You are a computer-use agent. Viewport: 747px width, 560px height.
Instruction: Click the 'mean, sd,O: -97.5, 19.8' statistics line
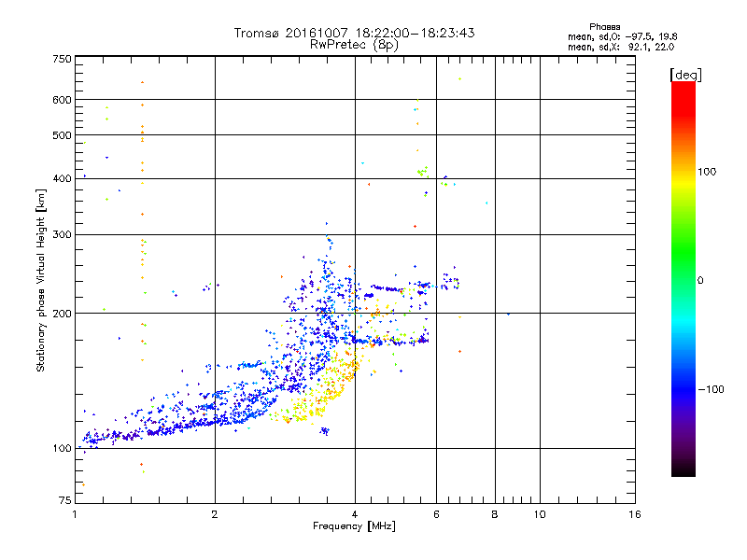pyautogui.click(x=622, y=36)
